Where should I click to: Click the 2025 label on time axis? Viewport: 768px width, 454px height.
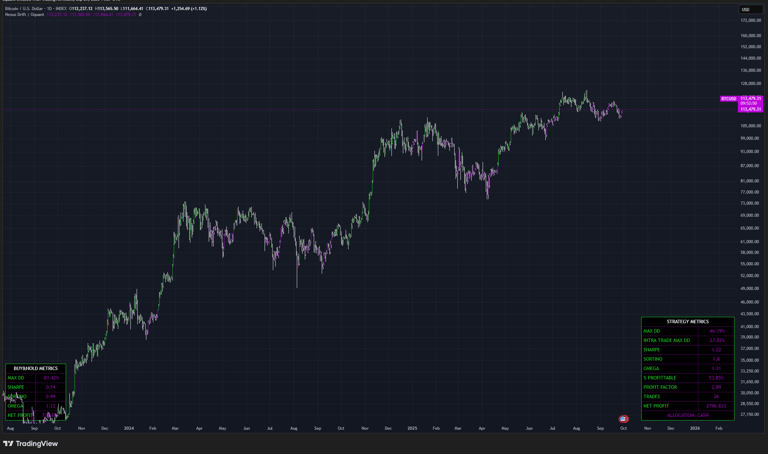click(x=412, y=428)
